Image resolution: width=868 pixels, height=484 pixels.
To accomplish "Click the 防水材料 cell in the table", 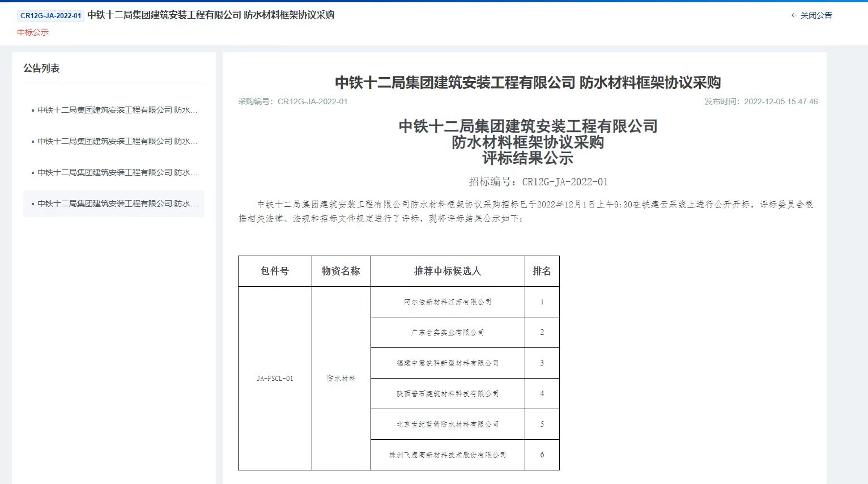I will 341,378.
